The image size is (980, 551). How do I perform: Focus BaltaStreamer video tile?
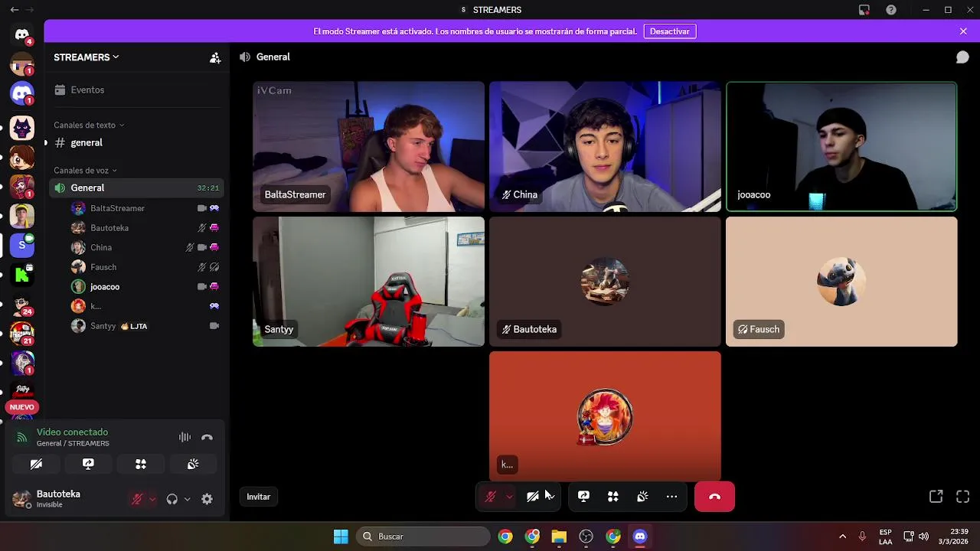368,146
